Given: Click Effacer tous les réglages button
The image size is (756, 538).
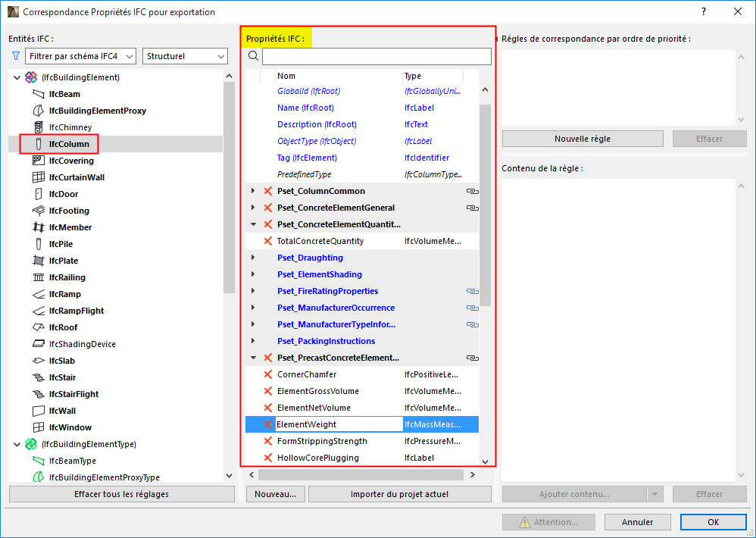Looking at the screenshot, I should pyautogui.click(x=121, y=494).
